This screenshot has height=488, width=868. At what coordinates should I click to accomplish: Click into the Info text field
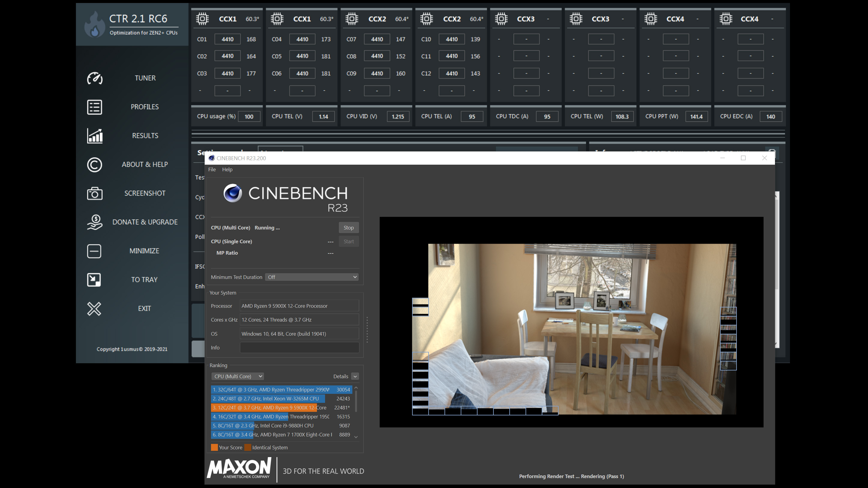click(299, 348)
